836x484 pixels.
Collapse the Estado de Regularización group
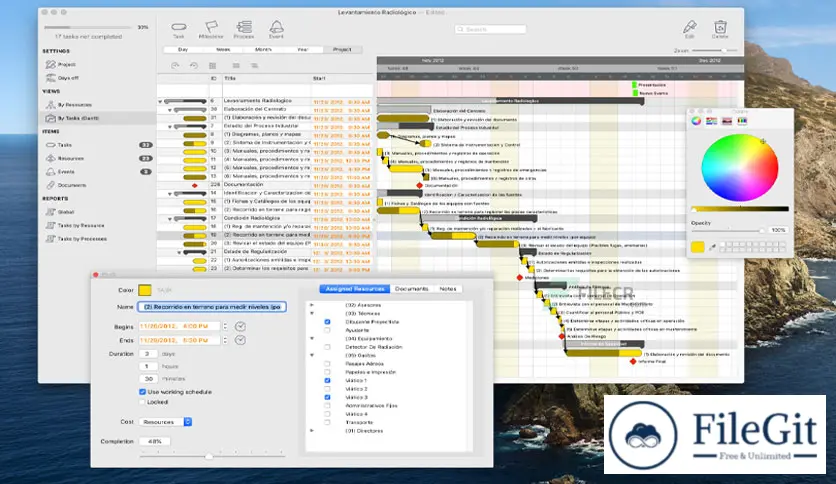click(180, 252)
